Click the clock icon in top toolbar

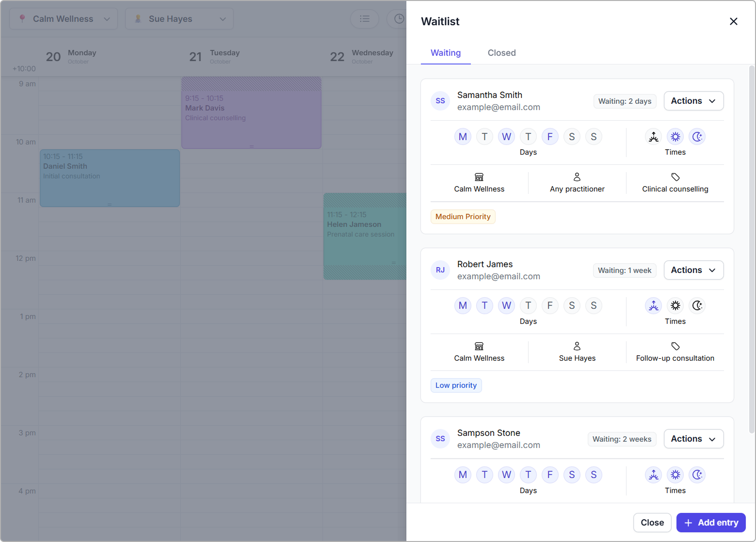click(398, 19)
